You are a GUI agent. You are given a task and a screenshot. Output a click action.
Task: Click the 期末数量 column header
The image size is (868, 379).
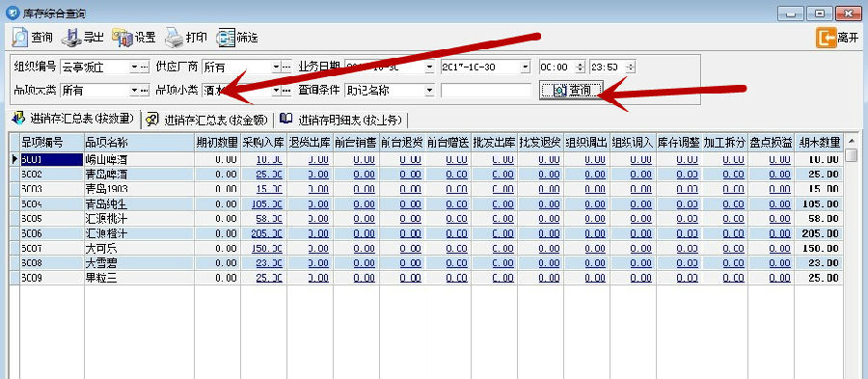click(x=819, y=142)
